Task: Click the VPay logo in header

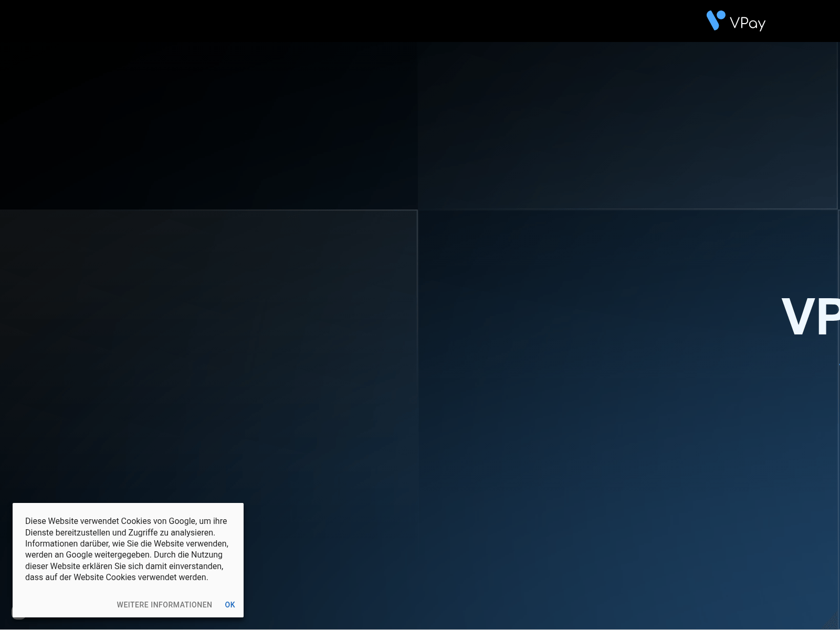Action: (x=736, y=21)
